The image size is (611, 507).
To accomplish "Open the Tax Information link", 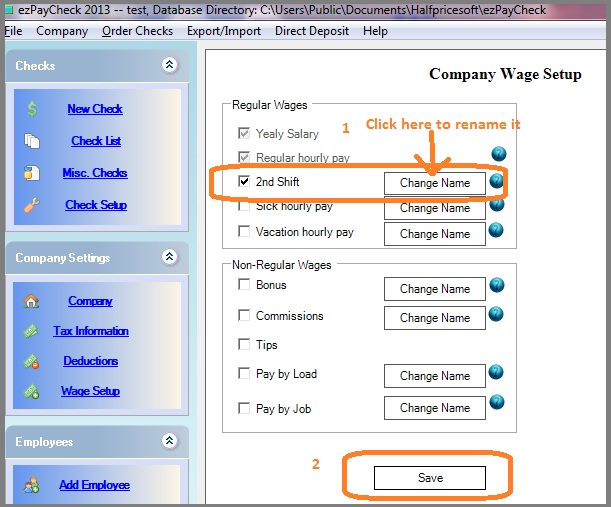I will click(91, 331).
